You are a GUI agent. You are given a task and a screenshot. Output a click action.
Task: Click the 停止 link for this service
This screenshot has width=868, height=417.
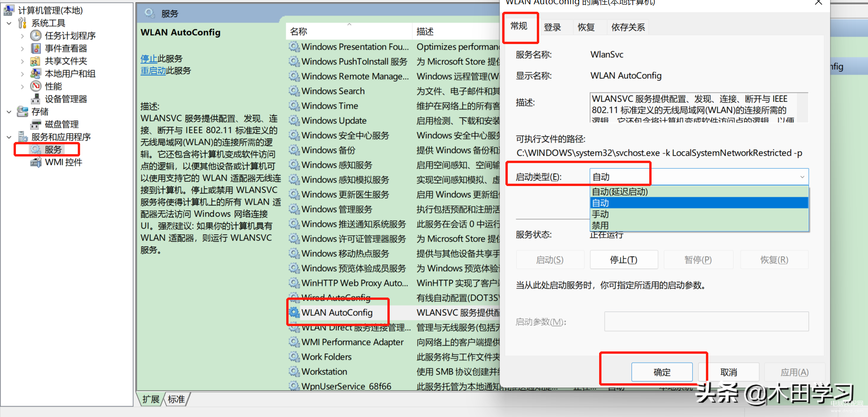149,59
